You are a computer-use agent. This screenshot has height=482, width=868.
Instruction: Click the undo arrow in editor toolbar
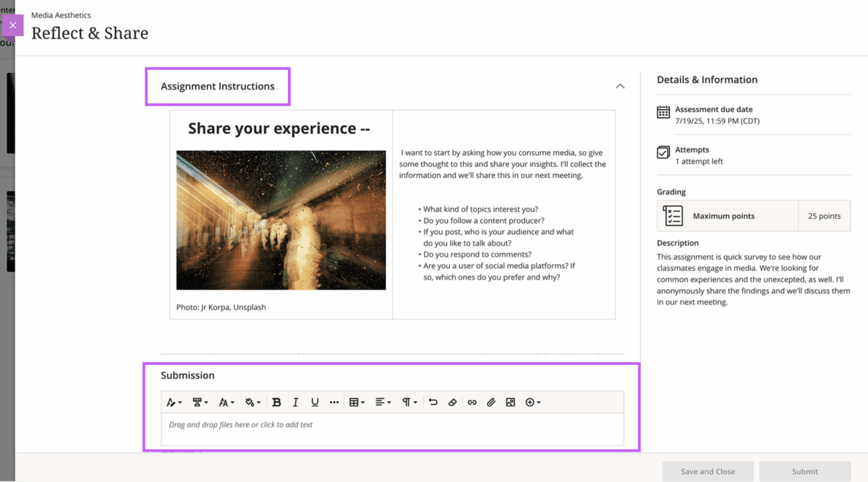pos(433,403)
